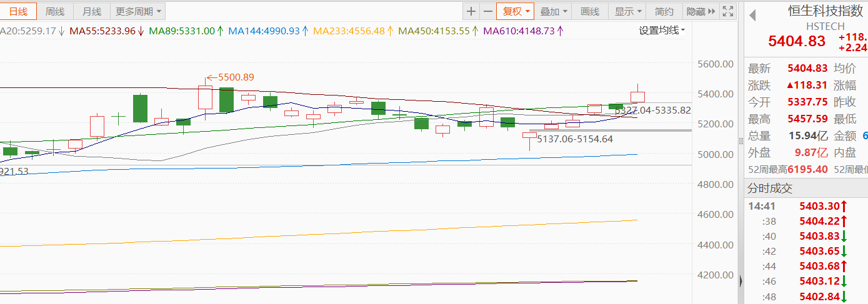Image resolution: width=868 pixels, height=304 pixels.
Task: Click the 14:41 5403.30 trade row
Action: (806, 205)
